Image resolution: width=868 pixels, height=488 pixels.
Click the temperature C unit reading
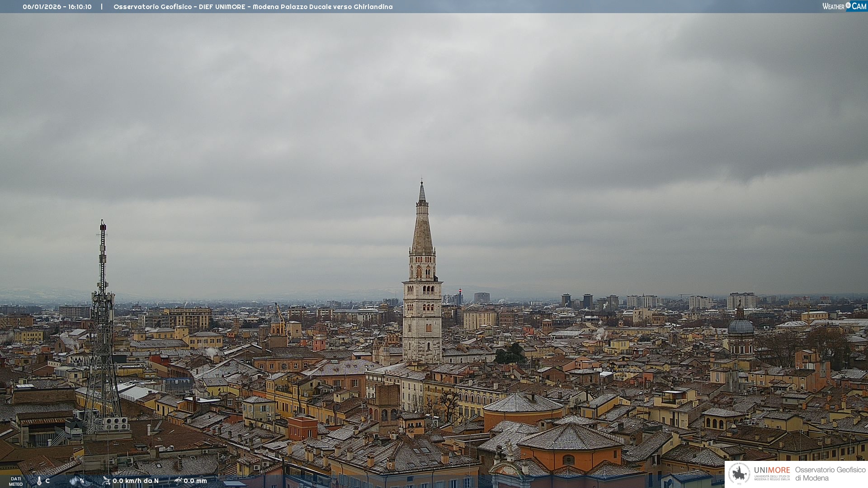47,481
